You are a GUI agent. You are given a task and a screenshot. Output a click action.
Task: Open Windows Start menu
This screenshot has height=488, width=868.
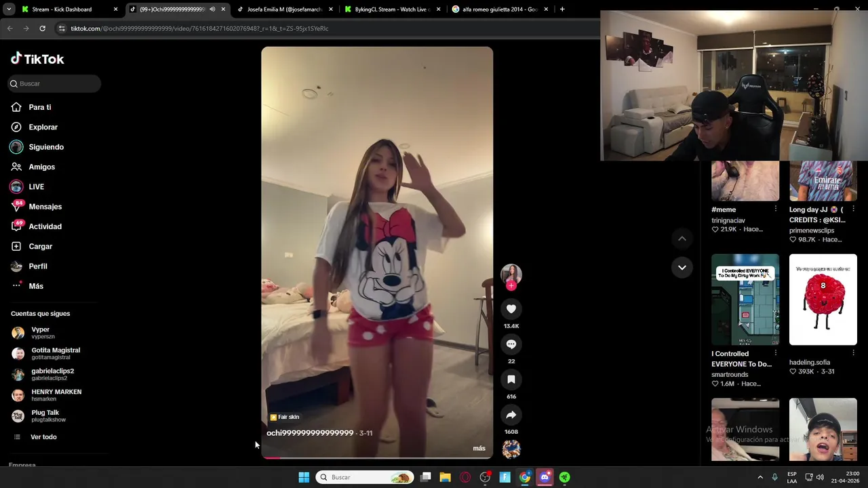304,477
